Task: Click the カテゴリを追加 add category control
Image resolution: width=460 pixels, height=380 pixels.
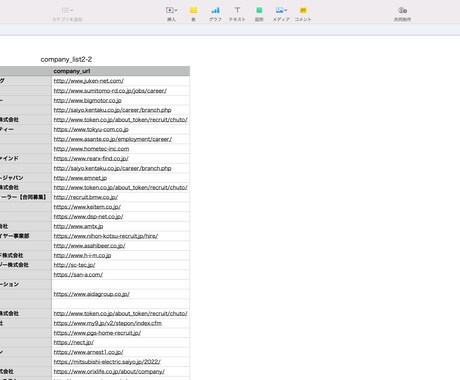Action: tap(67, 14)
